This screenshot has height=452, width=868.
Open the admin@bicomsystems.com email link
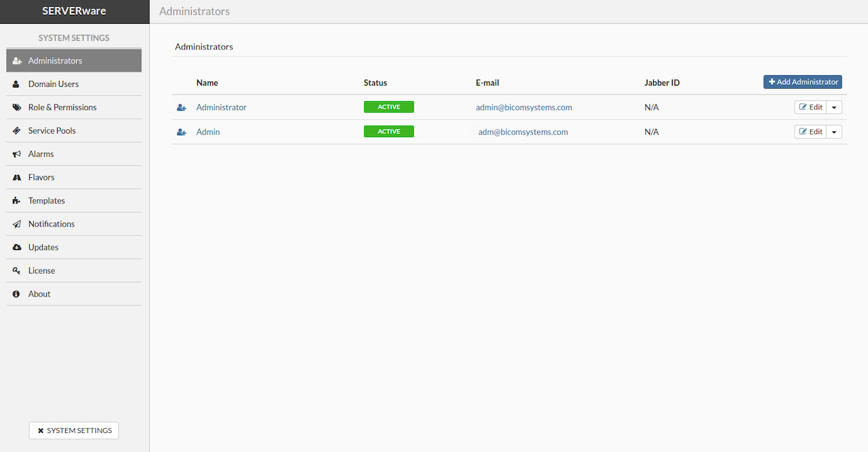(524, 107)
